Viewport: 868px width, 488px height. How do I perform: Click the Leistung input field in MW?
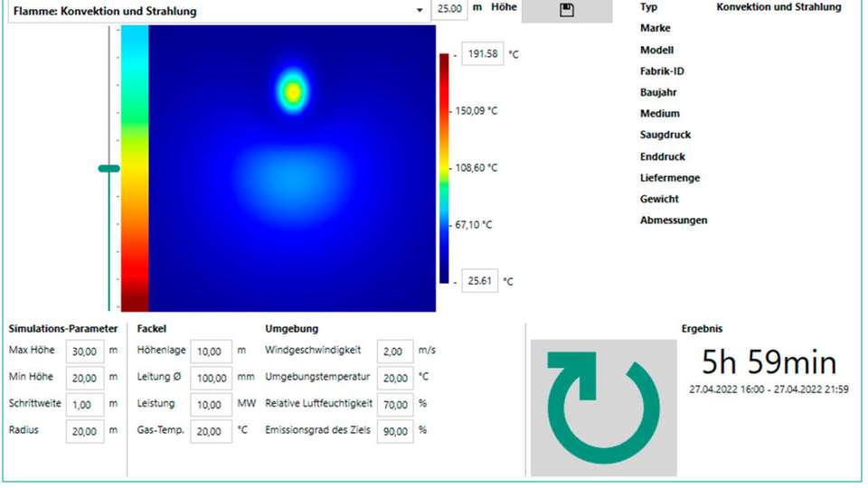211,405
